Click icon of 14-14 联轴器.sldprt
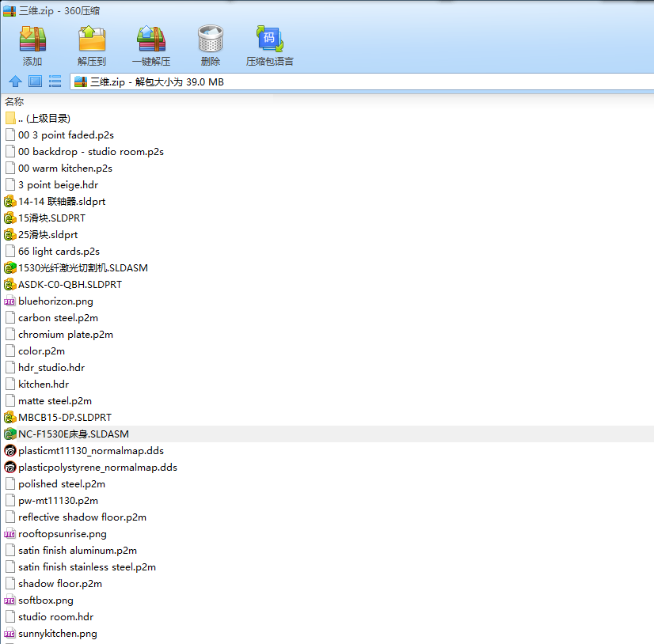 tap(10, 202)
